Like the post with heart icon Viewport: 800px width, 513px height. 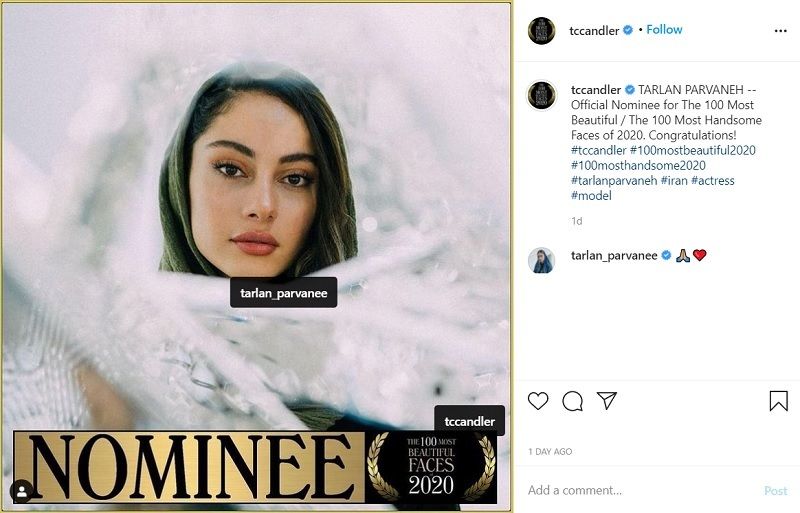coord(538,401)
